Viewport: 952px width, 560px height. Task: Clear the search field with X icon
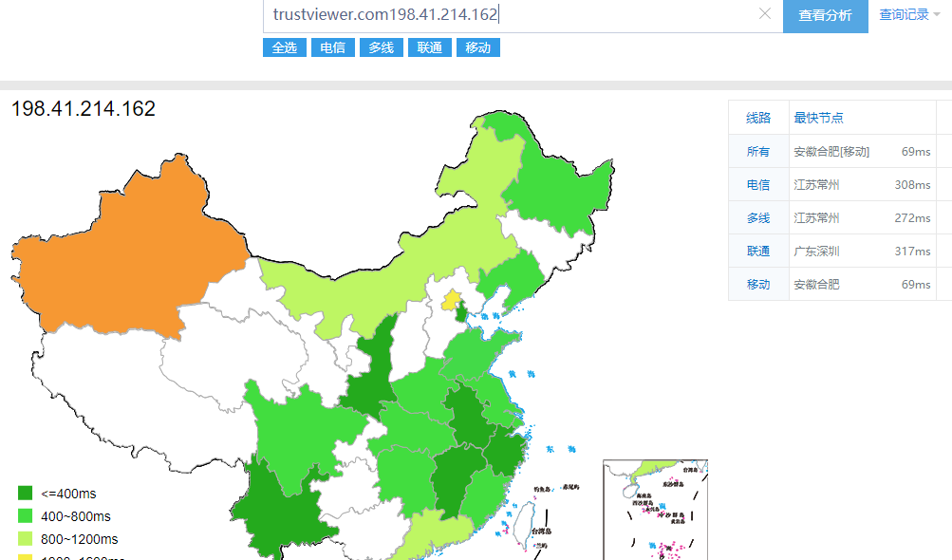(x=765, y=14)
